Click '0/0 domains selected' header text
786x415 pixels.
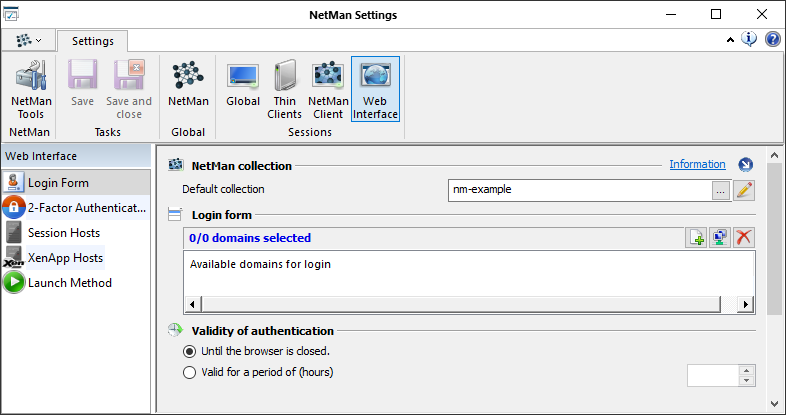250,238
